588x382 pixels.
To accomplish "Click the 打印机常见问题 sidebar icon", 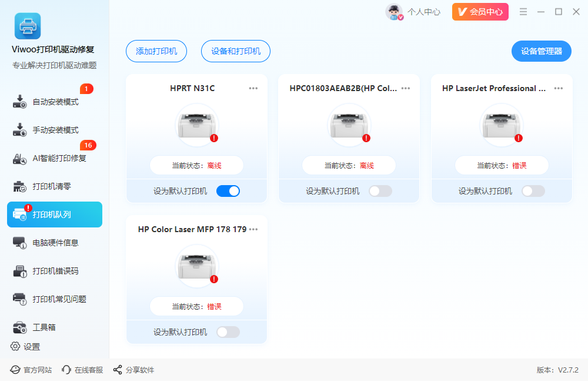I will click(x=20, y=299).
